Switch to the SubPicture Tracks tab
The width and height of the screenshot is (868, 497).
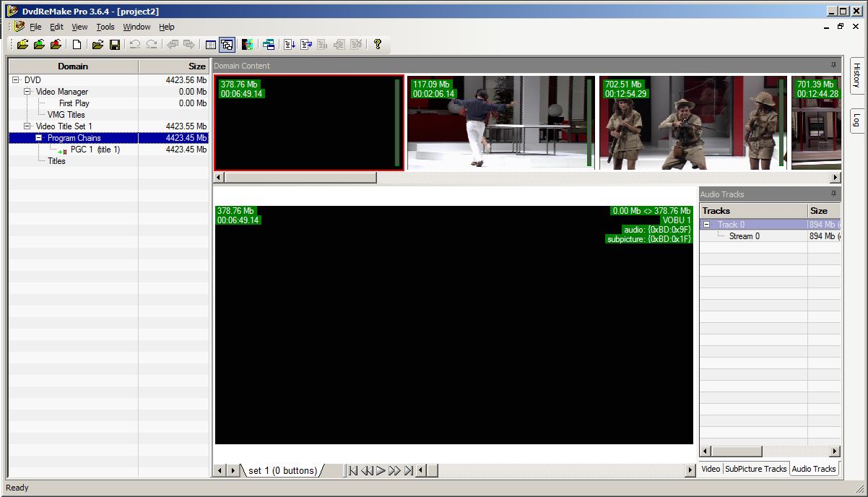pos(755,469)
